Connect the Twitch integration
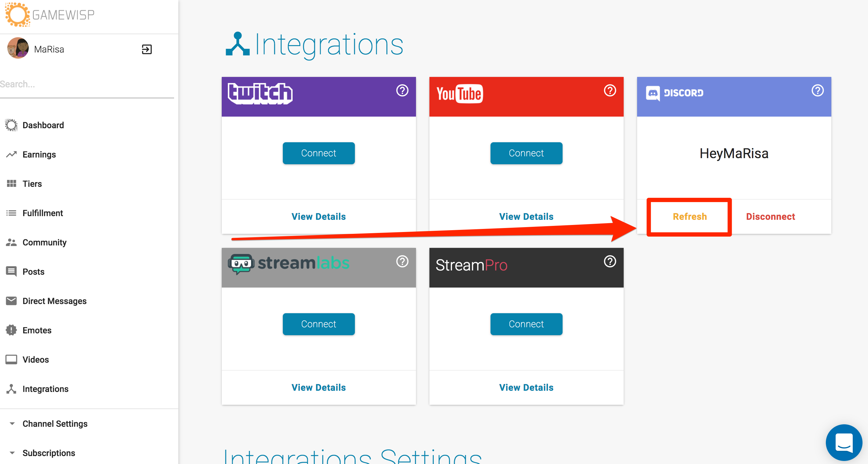 pyautogui.click(x=319, y=153)
